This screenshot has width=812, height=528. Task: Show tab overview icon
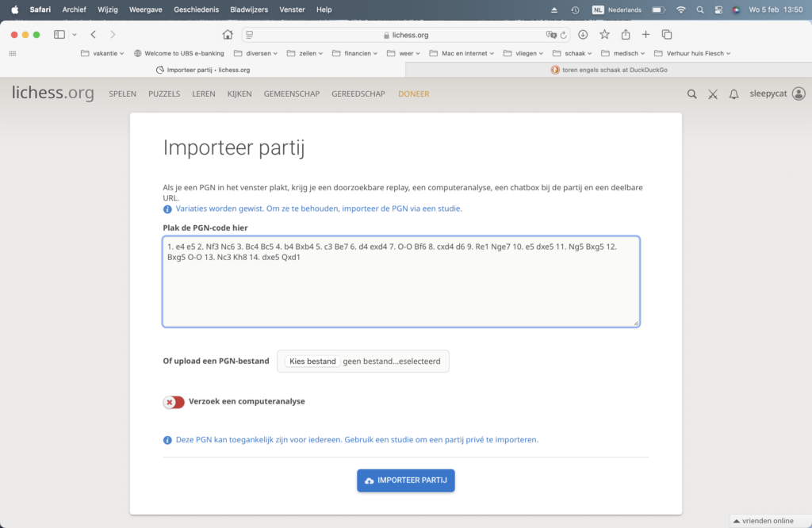[x=667, y=35]
